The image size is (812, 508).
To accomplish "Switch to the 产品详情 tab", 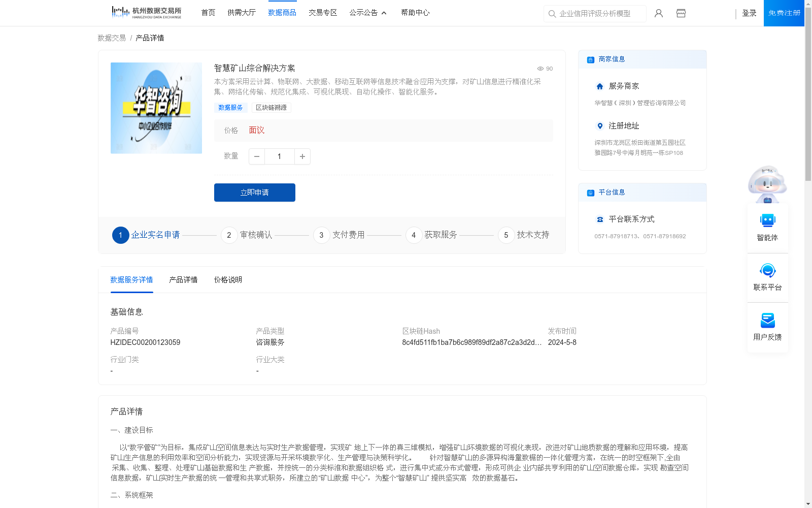I will pyautogui.click(x=183, y=280).
